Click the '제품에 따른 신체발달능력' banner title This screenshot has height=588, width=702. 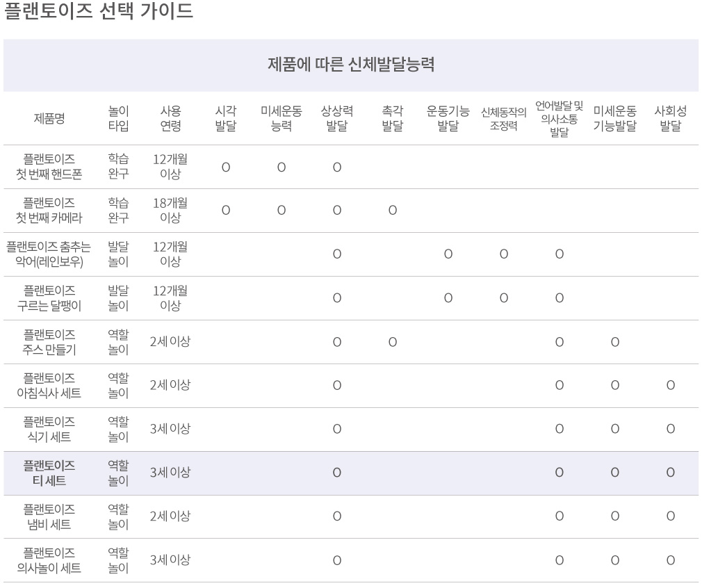coord(351,65)
